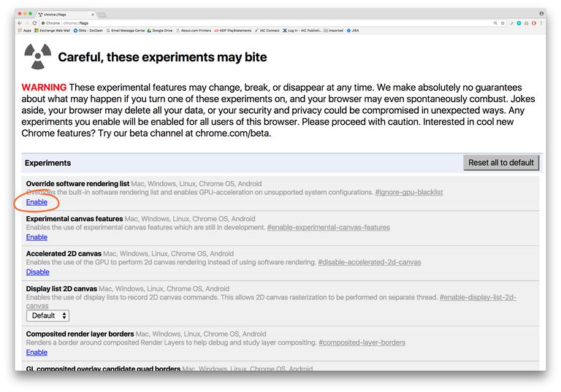Reload the chrome://flags page
Image resolution: width=561 pixels, height=392 pixels.
[34, 23]
